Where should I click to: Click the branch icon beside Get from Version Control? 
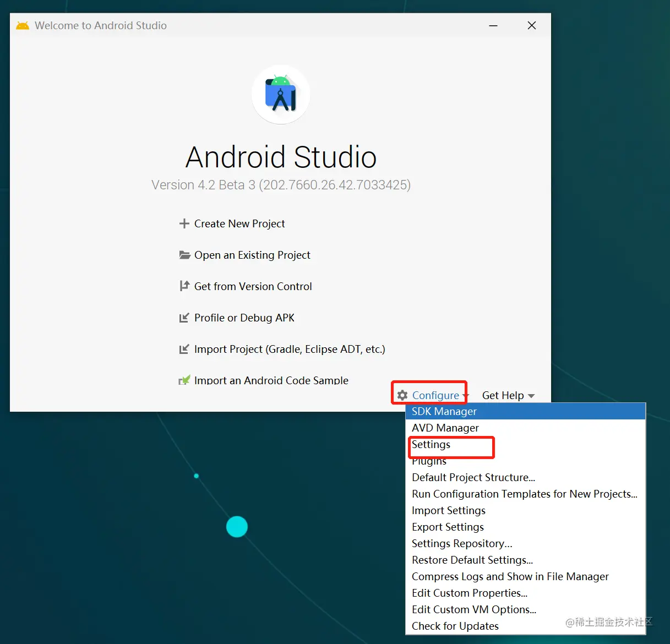pyautogui.click(x=184, y=286)
